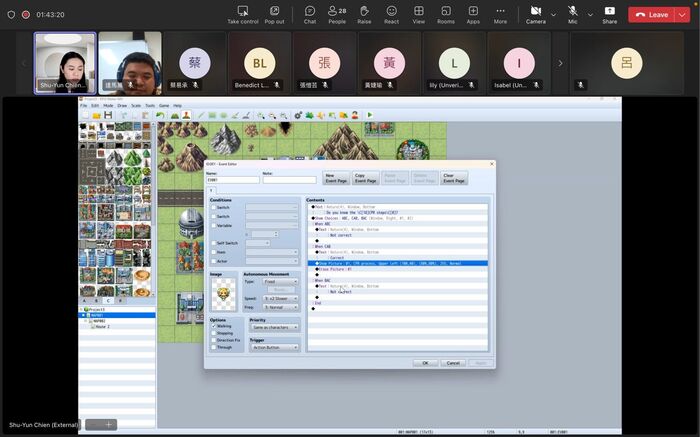Open React emoji options
This screenshot has height=437, width=700.
(392, 15)
